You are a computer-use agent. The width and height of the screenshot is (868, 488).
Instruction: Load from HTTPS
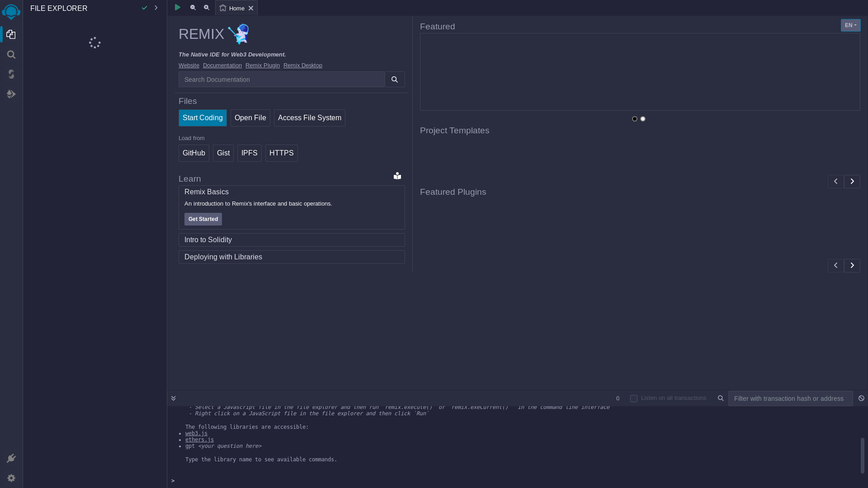[x=282, y=153]
